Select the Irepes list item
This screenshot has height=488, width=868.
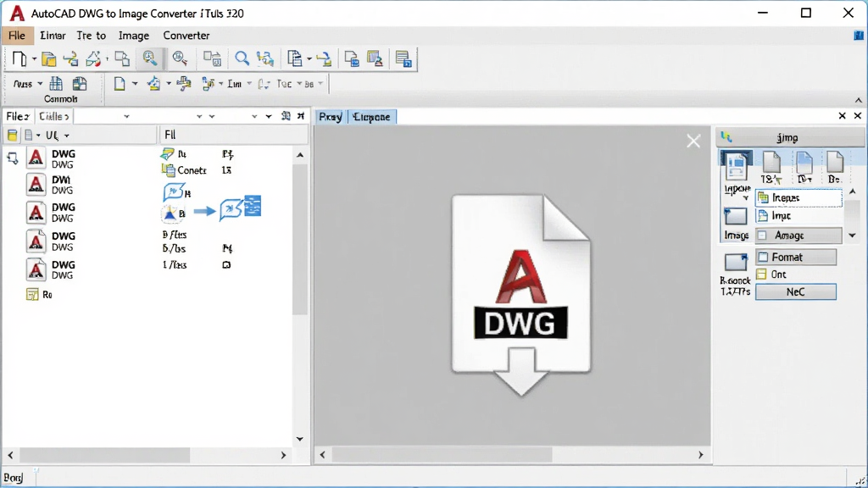coord(798,197)
